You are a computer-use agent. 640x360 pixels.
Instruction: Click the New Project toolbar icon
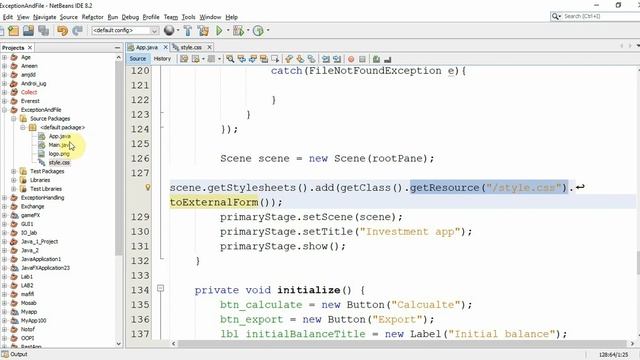pos(13,31)
